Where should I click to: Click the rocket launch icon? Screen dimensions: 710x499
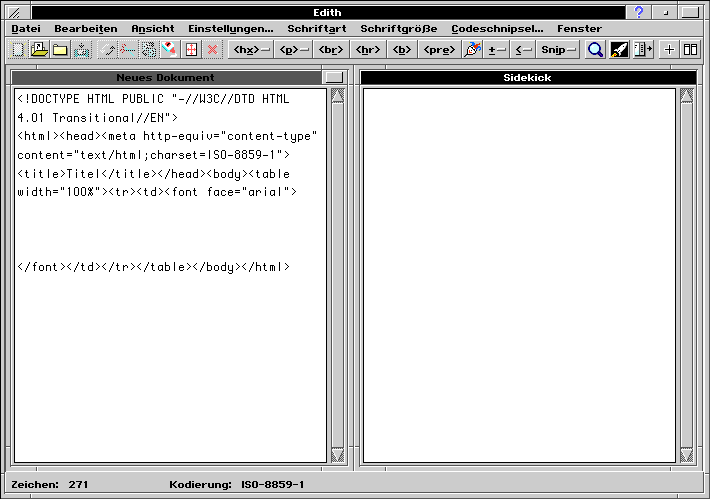tap(619, 49)
